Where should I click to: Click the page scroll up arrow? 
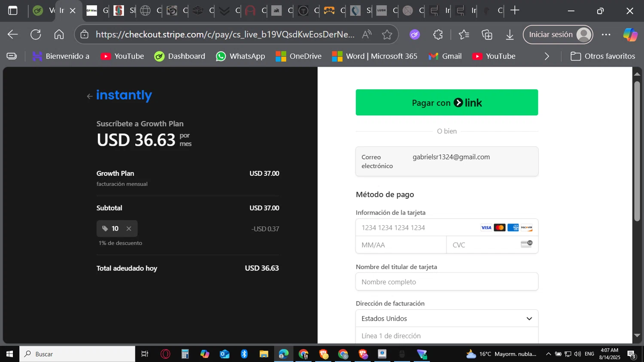(x=637, y=74)
